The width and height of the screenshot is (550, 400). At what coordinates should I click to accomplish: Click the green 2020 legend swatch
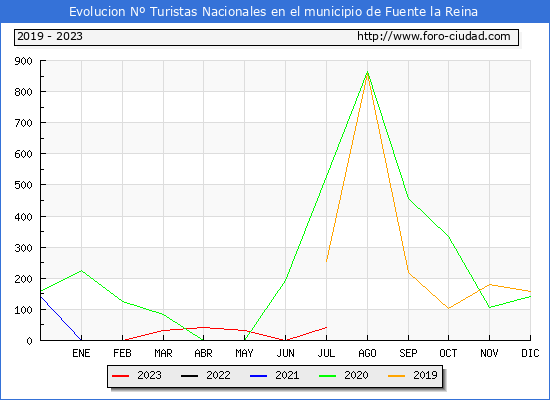(x=328, y=376)
